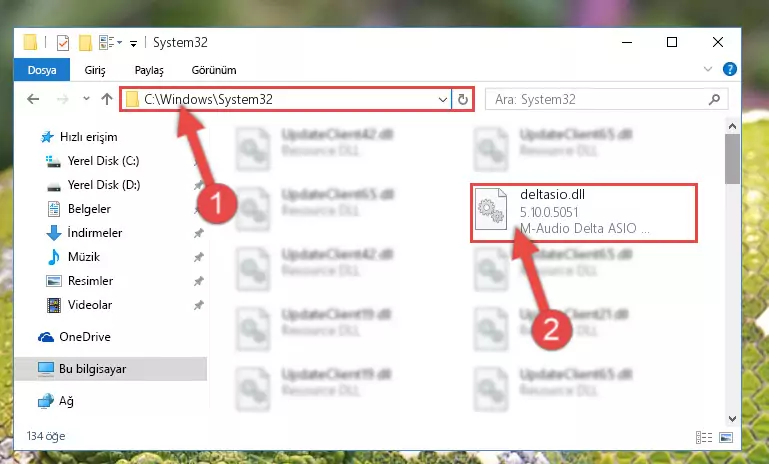This screenshot has height=464, width=769.
Task: Open the Help question mark icon
Action: (x=729, y=69)
